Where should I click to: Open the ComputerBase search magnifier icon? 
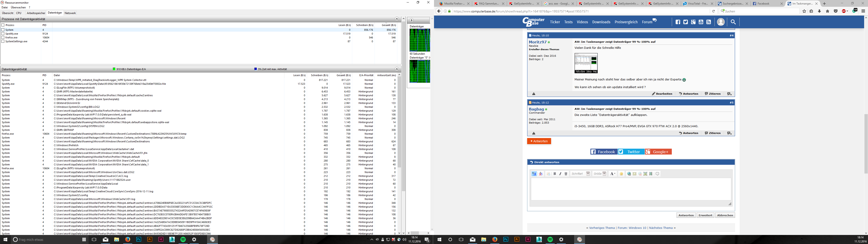point(733,22)
